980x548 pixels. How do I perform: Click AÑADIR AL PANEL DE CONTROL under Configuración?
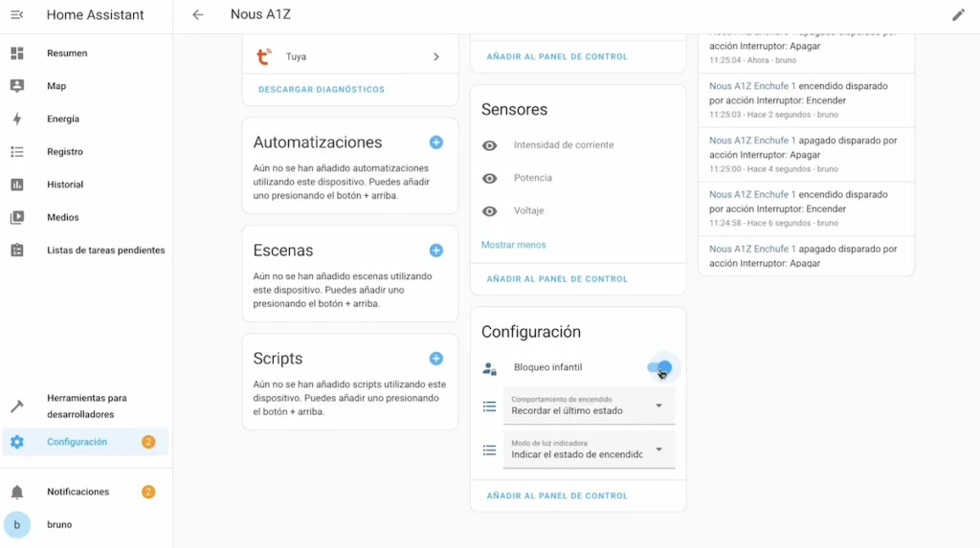coord(557,495)
